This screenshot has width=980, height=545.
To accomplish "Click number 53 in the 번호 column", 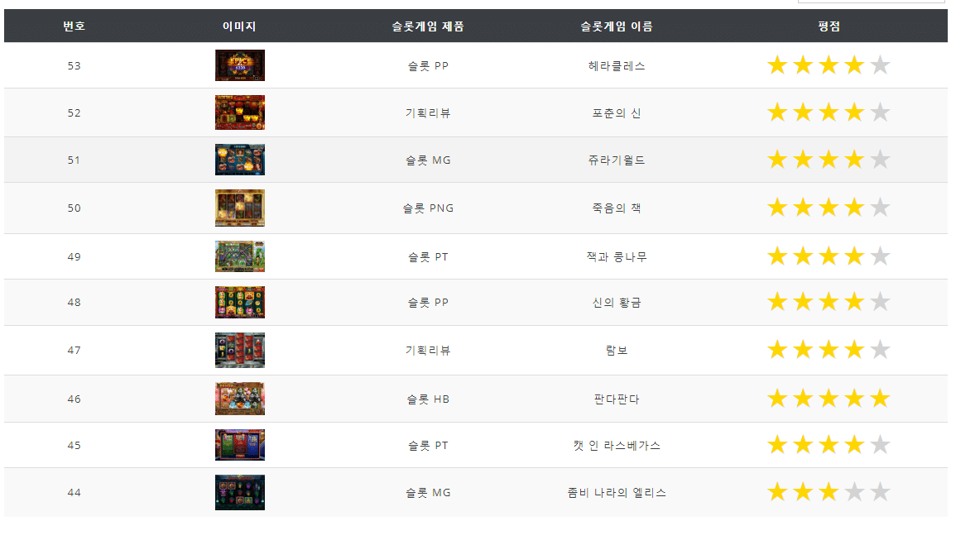I will coord(74,65).
